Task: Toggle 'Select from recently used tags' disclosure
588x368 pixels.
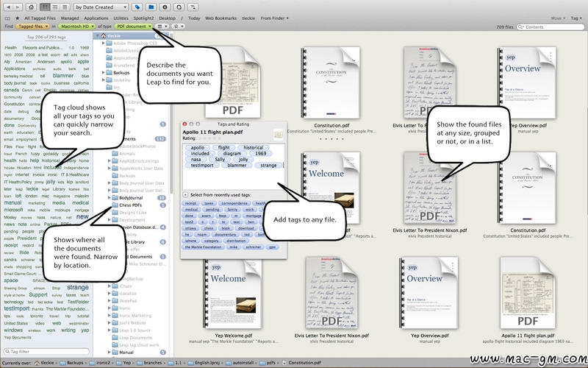Action: click(185, 195)
